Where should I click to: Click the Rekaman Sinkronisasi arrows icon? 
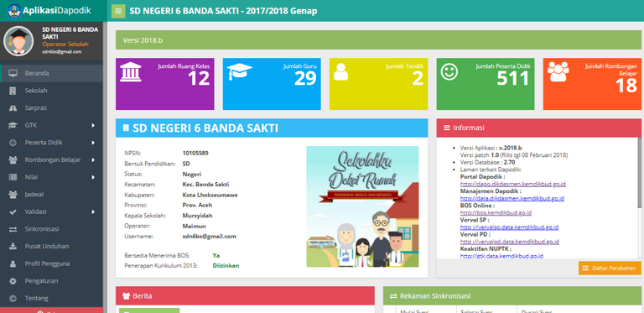(393, 295)
